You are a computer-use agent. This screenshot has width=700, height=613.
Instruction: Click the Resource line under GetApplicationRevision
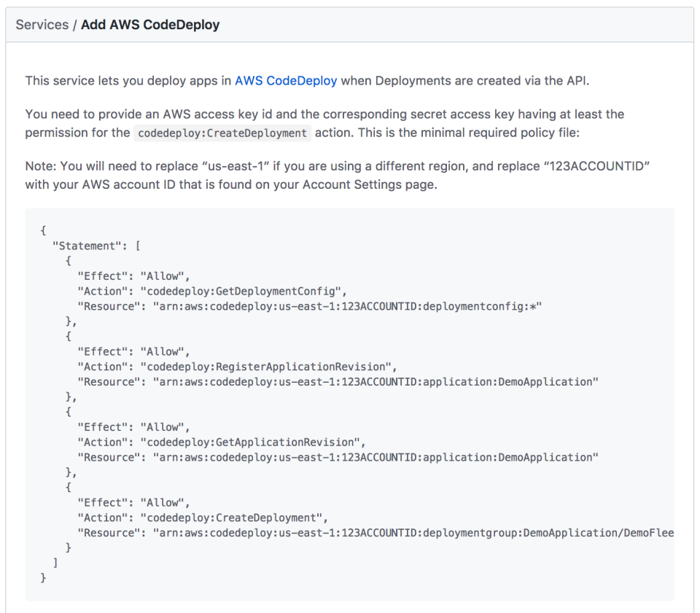coord(338,457)
